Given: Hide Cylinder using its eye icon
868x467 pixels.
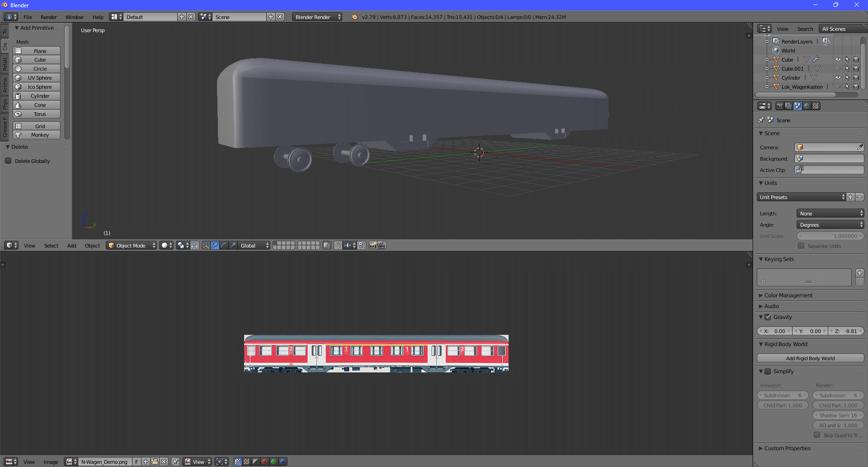Looking at the screenshot, I should tap(838, 77).
